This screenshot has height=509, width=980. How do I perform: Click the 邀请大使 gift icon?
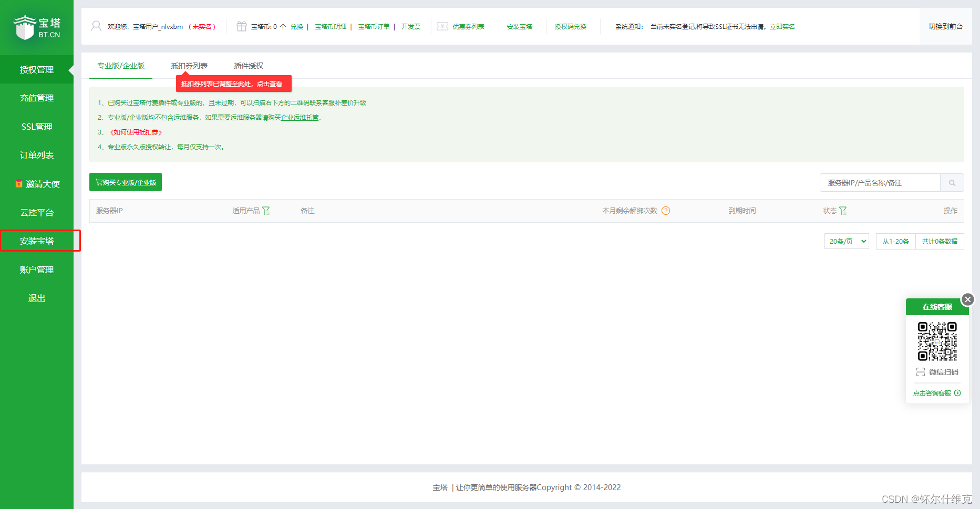click(x=19, y=184)
